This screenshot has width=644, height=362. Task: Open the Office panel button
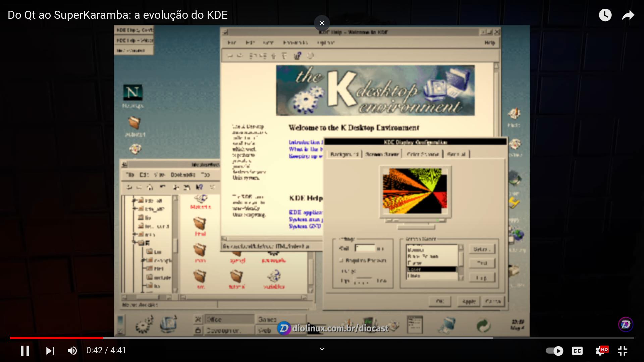(229, 319)
